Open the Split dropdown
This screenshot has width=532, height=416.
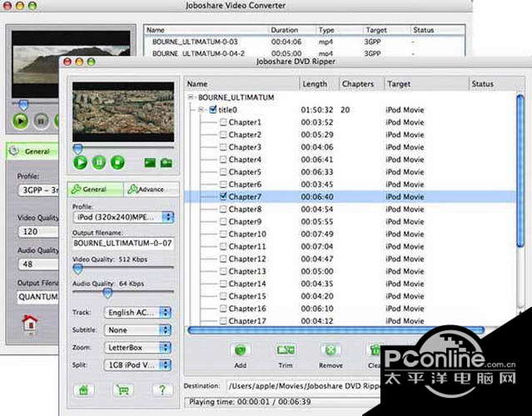click(x=137, y=365)
